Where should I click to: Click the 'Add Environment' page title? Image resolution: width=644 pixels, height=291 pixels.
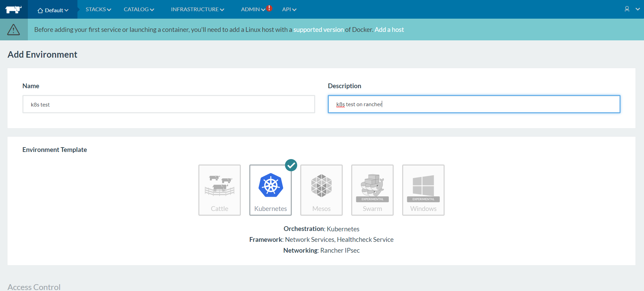coord(42,55)
